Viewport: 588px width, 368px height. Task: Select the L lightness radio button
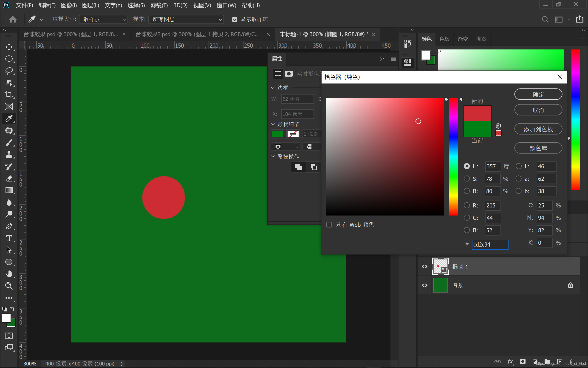point(518,166)
